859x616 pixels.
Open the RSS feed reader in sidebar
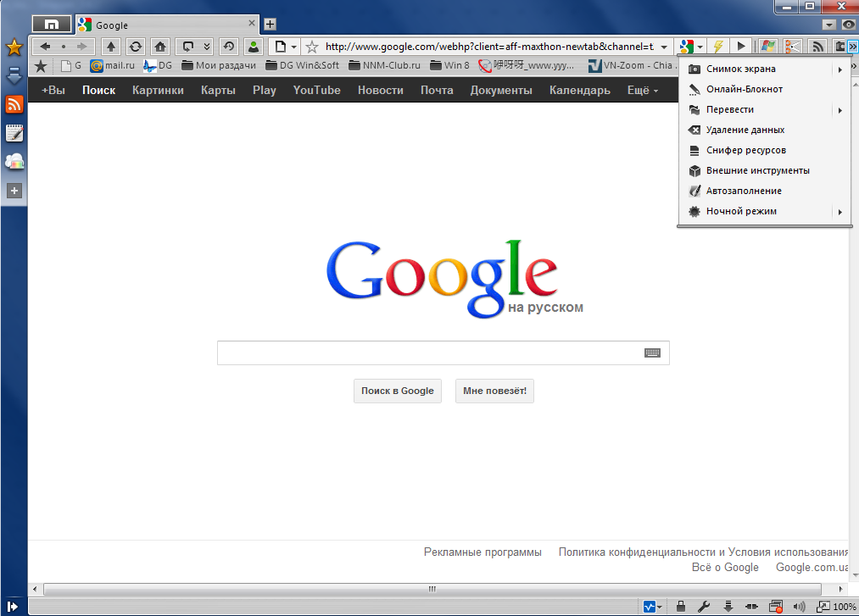(x=14, y=104)
